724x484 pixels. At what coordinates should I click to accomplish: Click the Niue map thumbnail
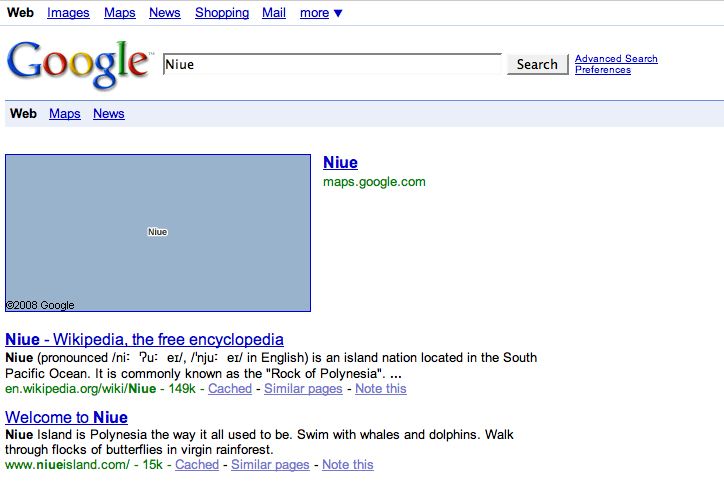tap(158, 232)
